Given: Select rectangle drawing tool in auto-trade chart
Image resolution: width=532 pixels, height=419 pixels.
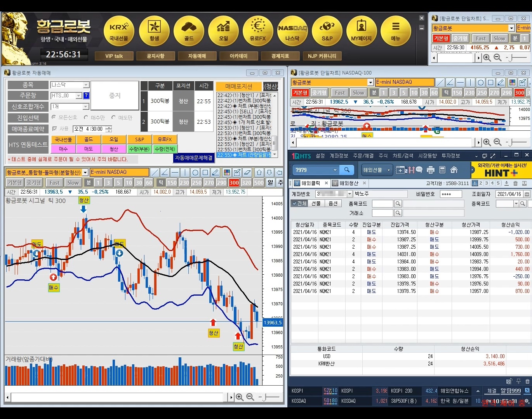Looking at the screenshot, I should click(x=205, y=172).
